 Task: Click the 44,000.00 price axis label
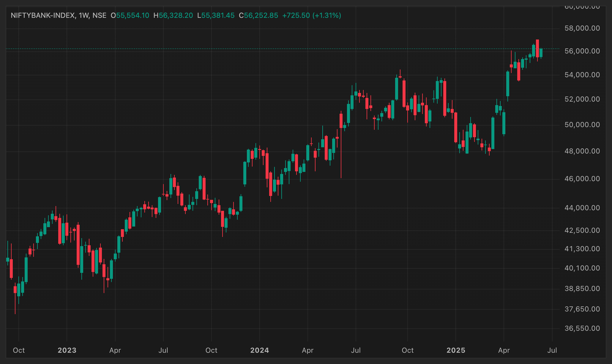[x=582, y=208]
